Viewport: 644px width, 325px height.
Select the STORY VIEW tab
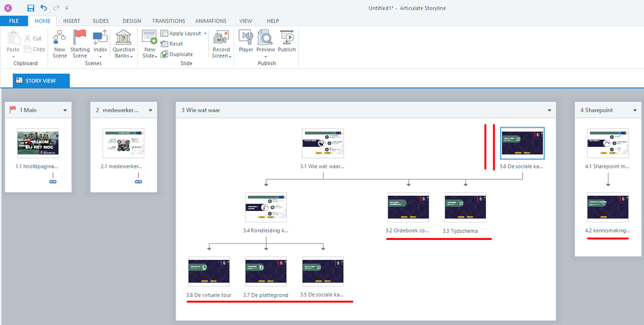(41, 81)
